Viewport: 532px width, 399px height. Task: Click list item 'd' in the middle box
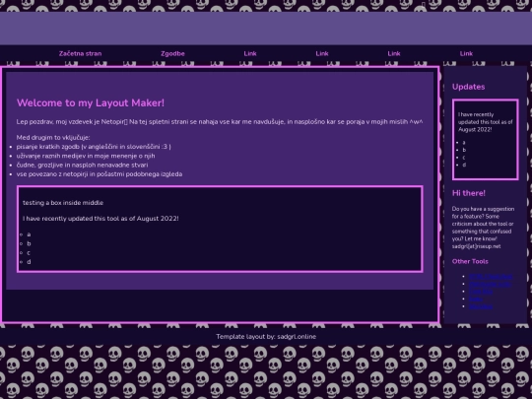(29, 262)
